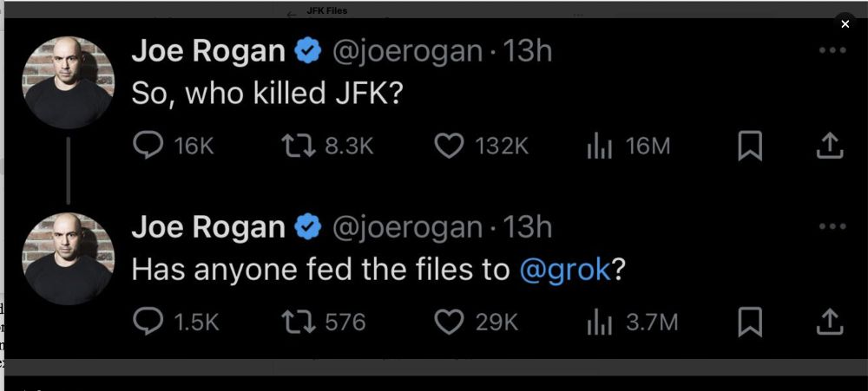Open the @grok mention link
Viewport: 868px width, 391px height.
(565, 270)
